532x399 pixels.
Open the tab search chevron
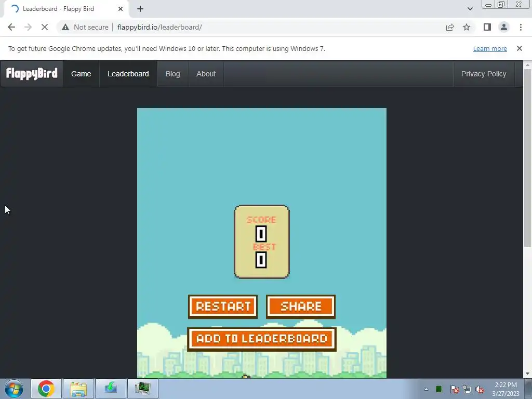pos(470,9)
